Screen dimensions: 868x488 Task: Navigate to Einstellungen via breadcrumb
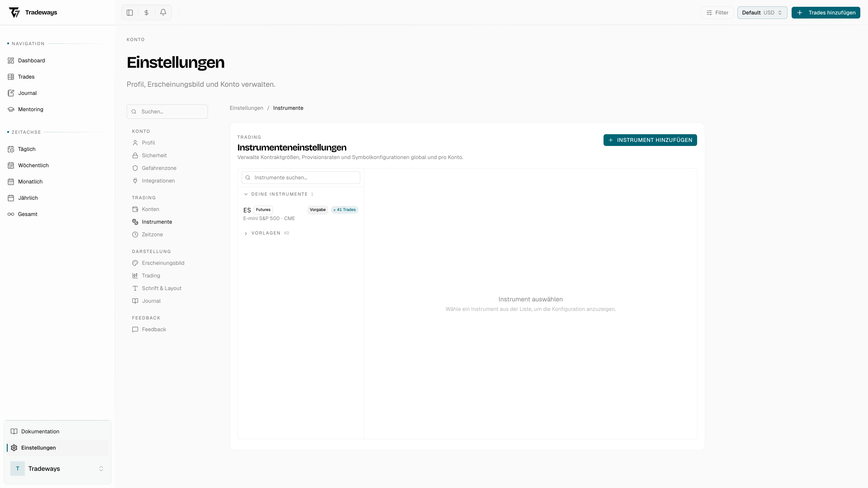click(x=246, y=108)
